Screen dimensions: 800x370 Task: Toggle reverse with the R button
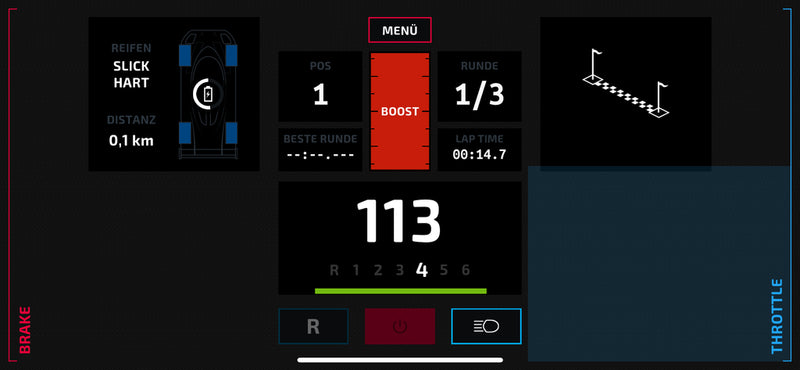pos(313,326)
